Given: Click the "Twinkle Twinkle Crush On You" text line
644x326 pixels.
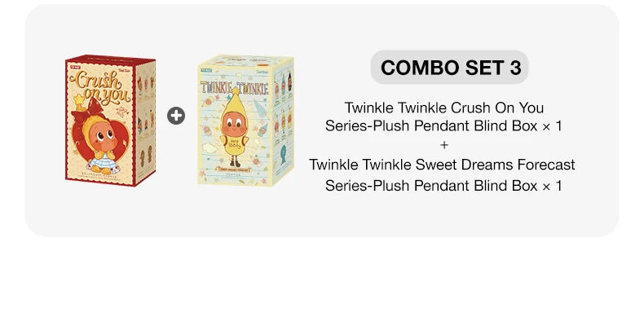Looking at the screenshot, I should coord(443,108).
